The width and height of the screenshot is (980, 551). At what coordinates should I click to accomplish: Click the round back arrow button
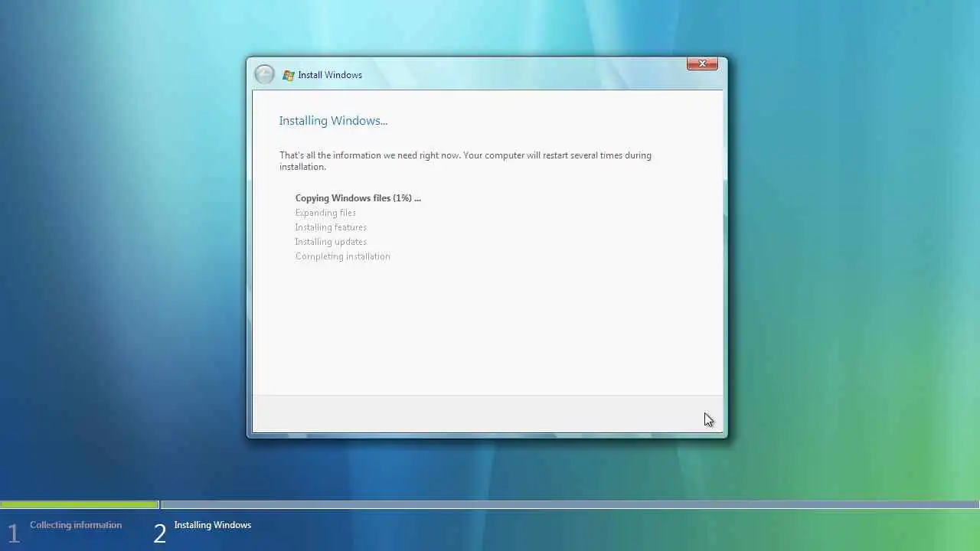click(x=264, y=74)
